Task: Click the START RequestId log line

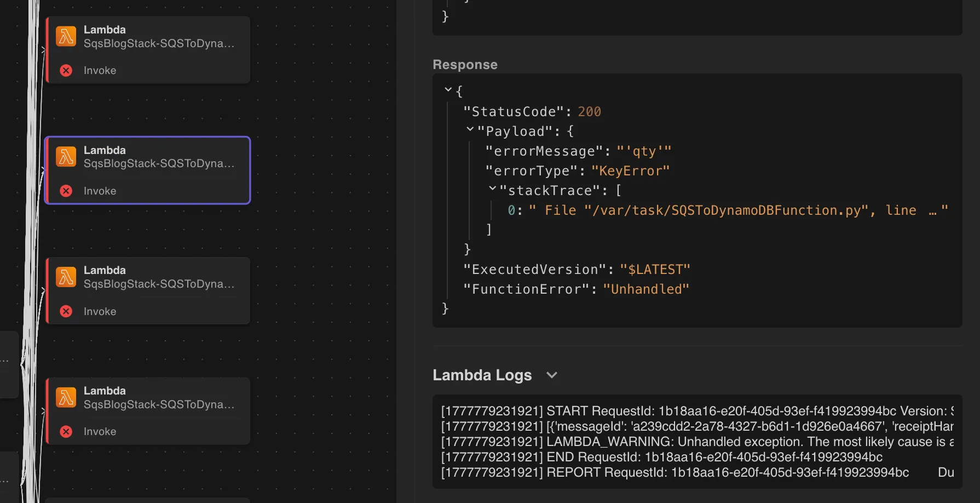Action: pyautogui.click(x=697, y=411)
